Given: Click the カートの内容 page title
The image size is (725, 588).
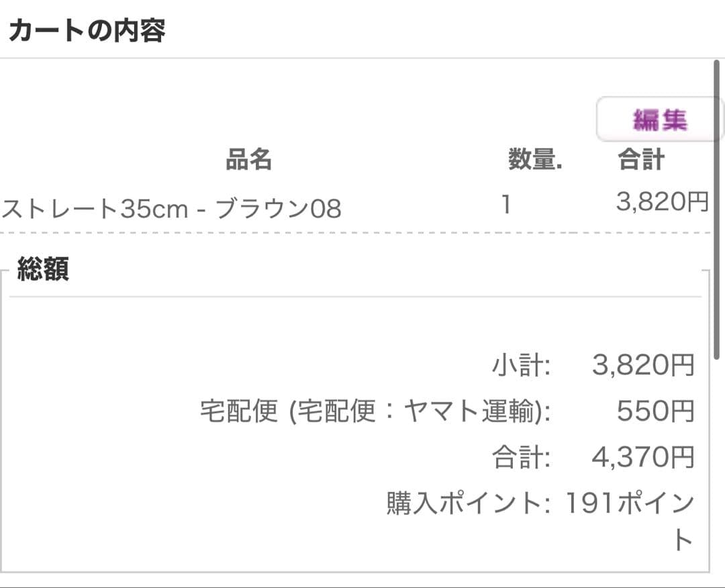Looking at the screenshot, I should (x=87, y=30).
